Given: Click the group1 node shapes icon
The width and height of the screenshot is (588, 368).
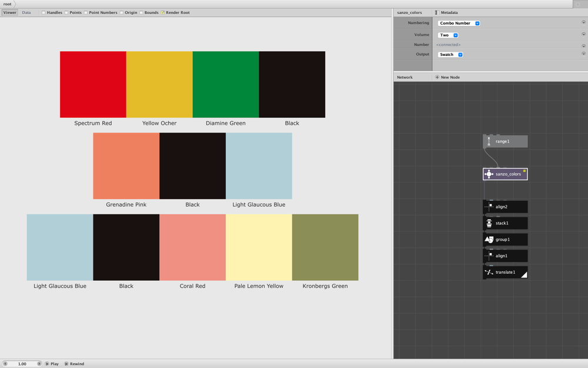Looking at the screenshot, I should (489, 240).
